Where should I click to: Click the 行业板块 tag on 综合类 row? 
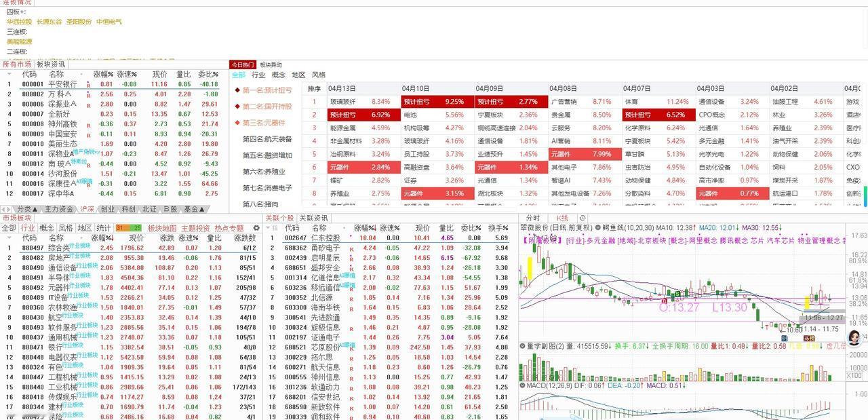tap(79, 246)
